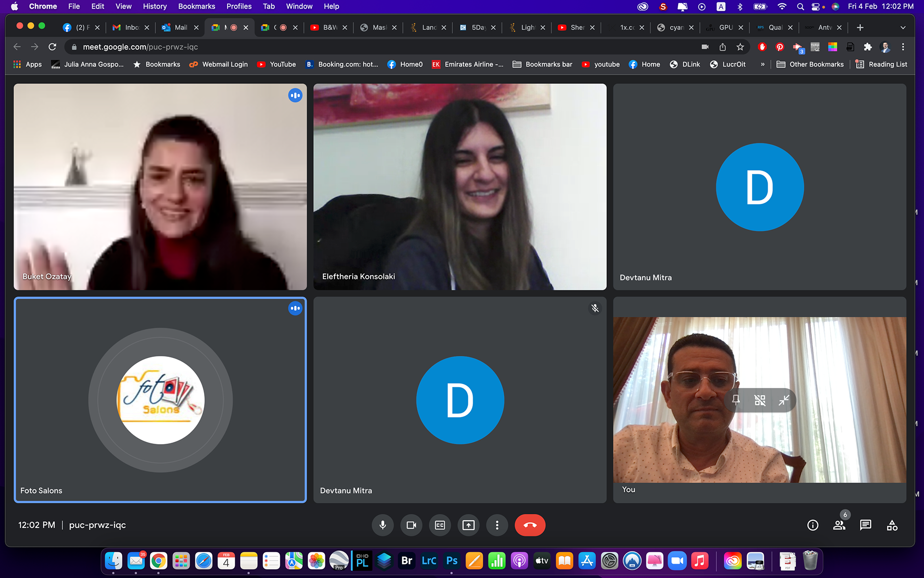Viewport: 924px width, 578px height.
Task: Expand the tab search chevron
Action: tap(903, 27)
